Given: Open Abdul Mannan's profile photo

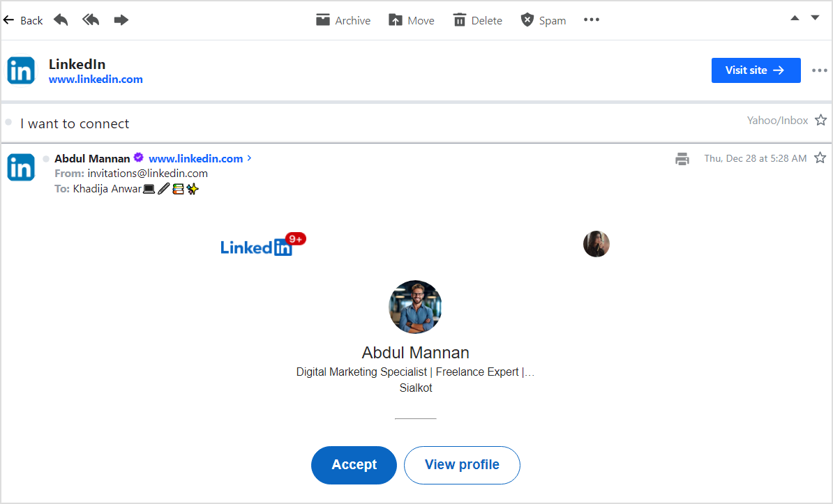Looking at the screenshot, I should [x=415, y=307].
